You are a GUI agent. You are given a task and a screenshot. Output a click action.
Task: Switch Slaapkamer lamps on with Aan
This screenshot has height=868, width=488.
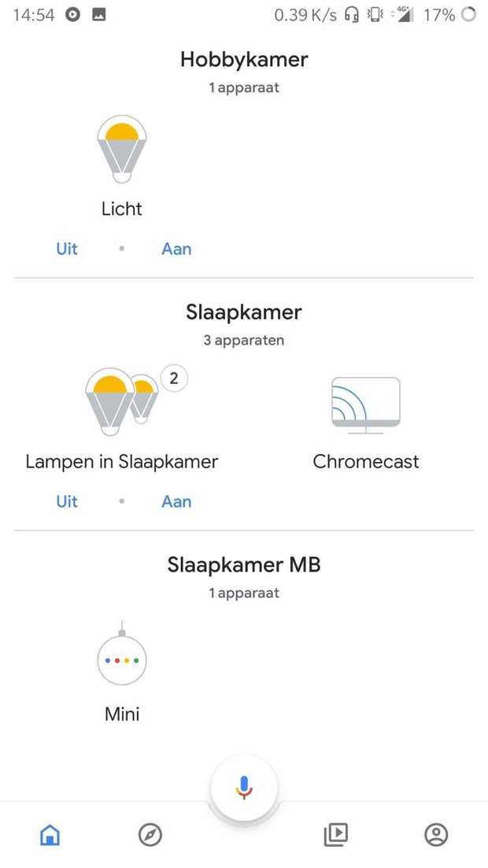pyautogui.click(x=176, y=501)
